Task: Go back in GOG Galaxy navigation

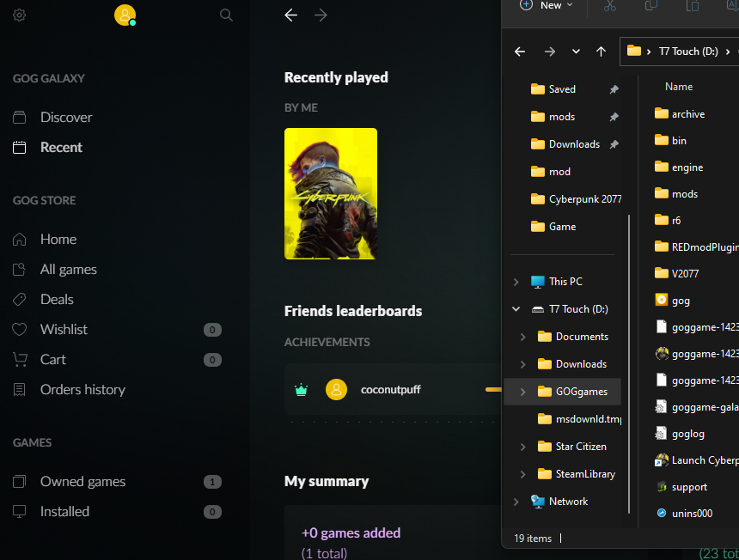Action: tap(290, 15)
